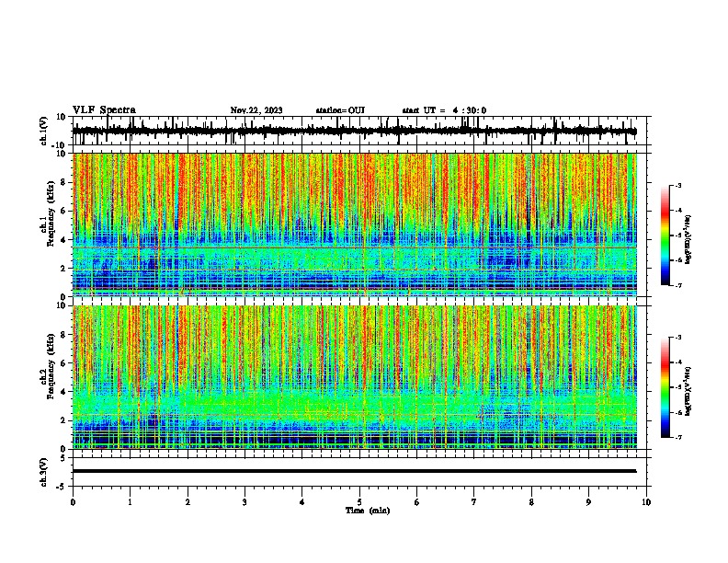Click time axis tick label "5"
Viewport: 728px width, 563px height.
point(359,502)
